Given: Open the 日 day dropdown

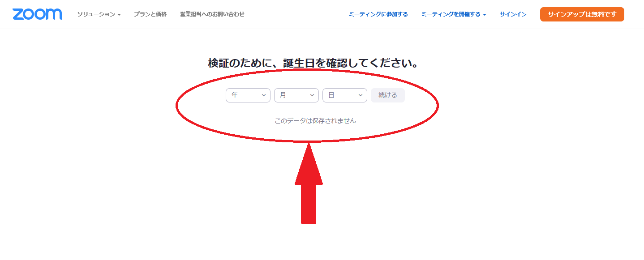Looking at the screenshot, I should coord(345,95).
